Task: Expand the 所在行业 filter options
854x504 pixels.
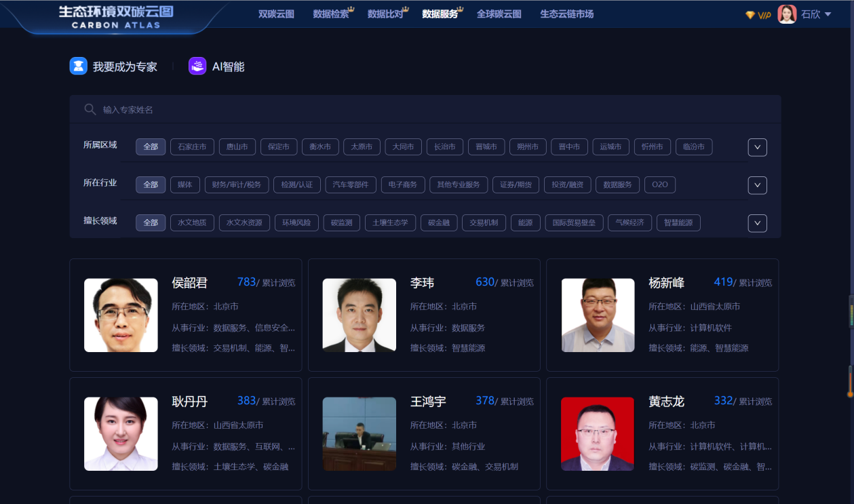Action: pos(757,185)
